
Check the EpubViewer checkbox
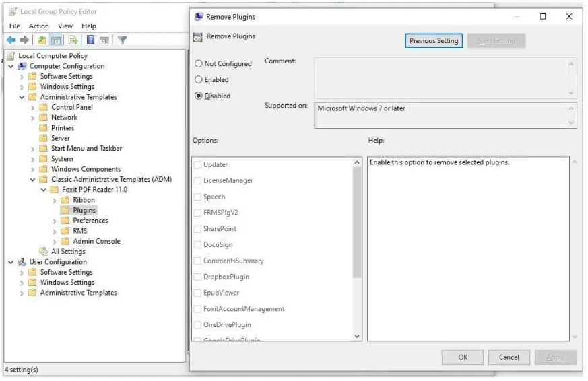point(197,293)
